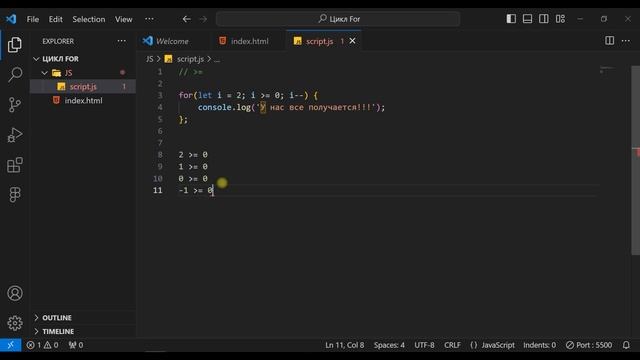Screen dimensions: 640x360
Task: Go forward with the right arrow
Action: click(x=203, y=19)
